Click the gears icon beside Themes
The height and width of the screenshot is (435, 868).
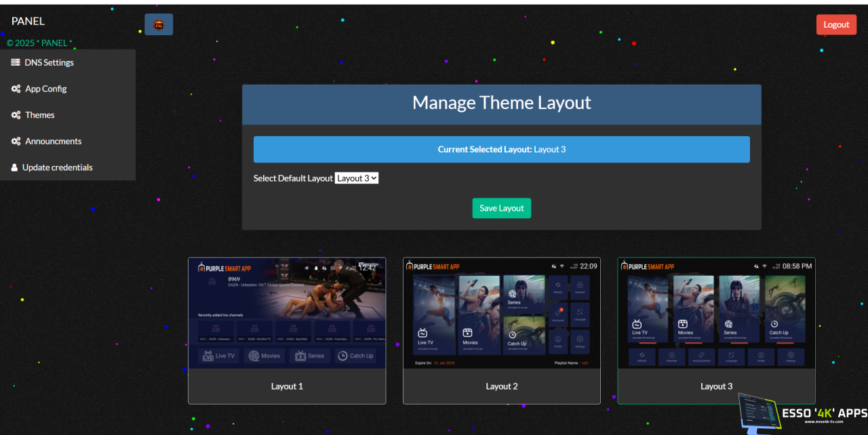coord(16,115)
